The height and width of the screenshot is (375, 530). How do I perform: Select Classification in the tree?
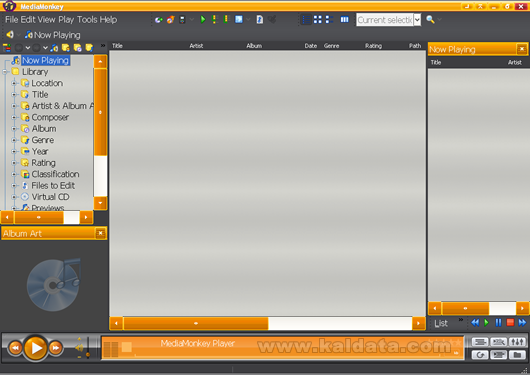point(55,174)
